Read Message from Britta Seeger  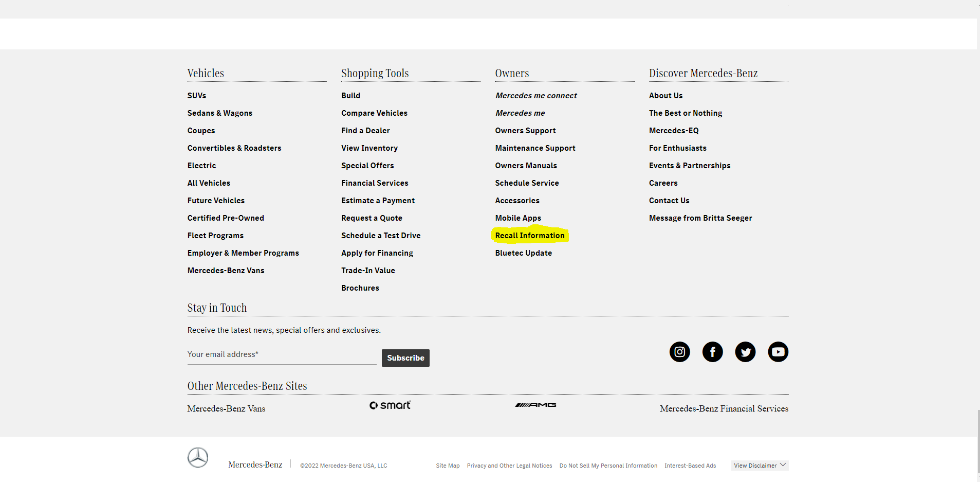point(700,218)
